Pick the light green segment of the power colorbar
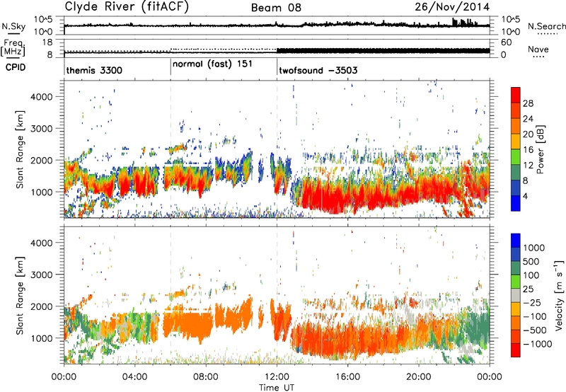Image resolution: width=566 pixels, height=392 pixels. [516, 157]
